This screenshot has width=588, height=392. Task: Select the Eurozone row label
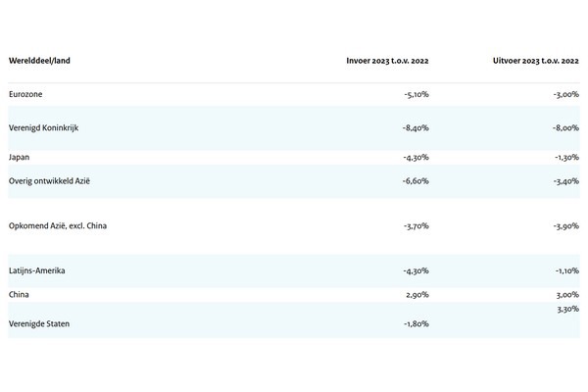[25, 94]
